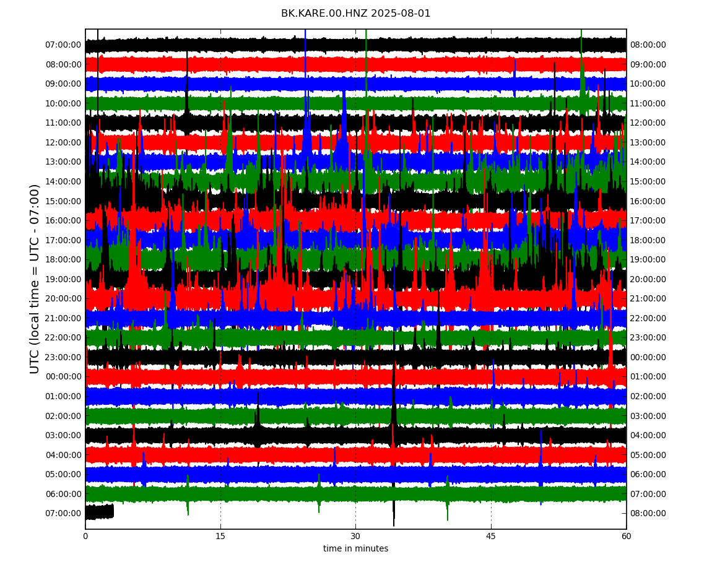This screenshot has width=712, height=588.
Task: Pick right axis local-time label 20:00:00
Action: click(x=648, y=279)
